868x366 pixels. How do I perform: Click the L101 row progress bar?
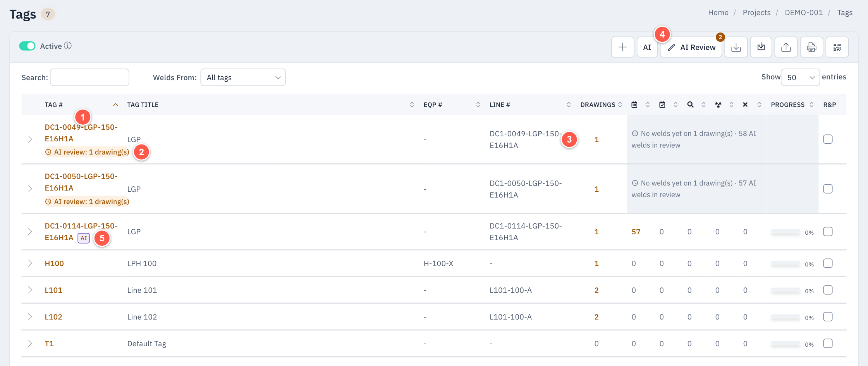point(785,291)
